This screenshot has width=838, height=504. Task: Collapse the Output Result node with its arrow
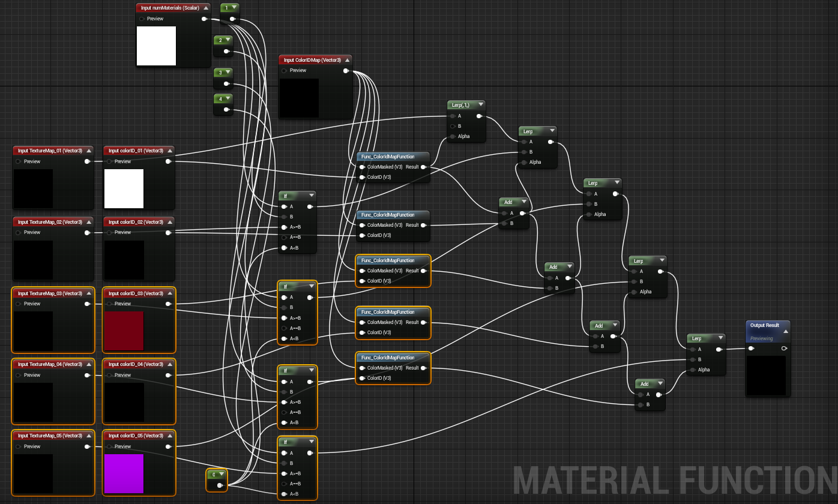click(786, 331)
